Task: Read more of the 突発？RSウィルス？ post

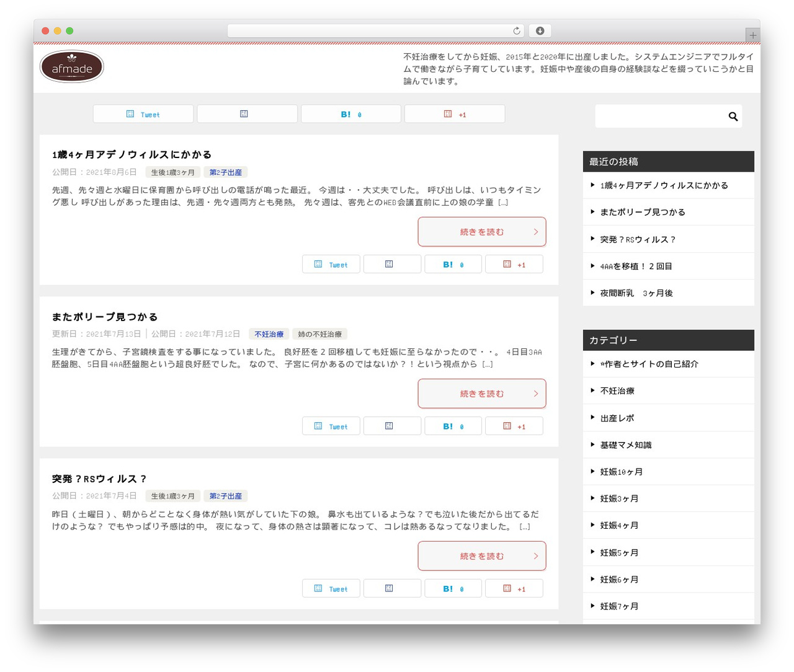Action: [482, 556]
